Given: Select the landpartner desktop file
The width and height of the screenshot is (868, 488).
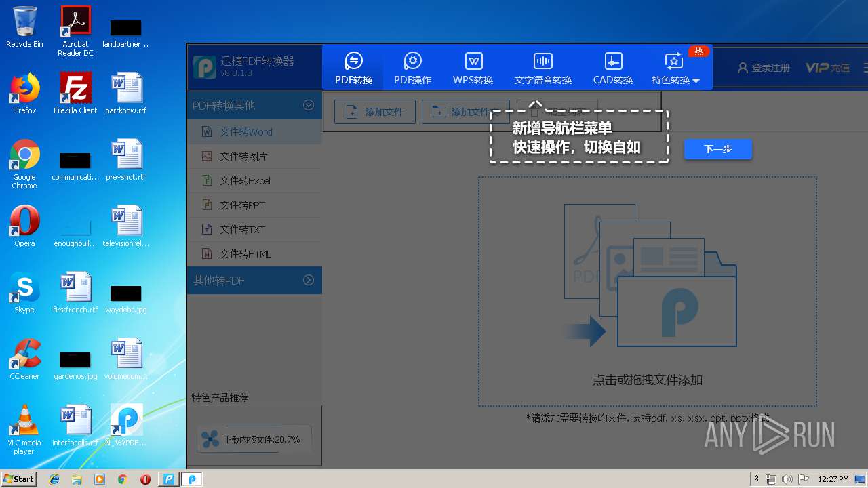Looking at the screenshot, I should [126, 34].
